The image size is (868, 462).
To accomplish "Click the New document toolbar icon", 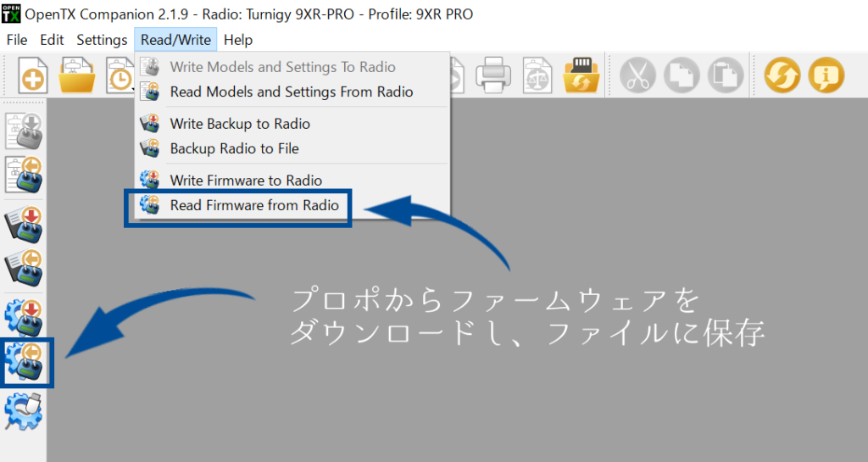I will [x=33, y=75].
